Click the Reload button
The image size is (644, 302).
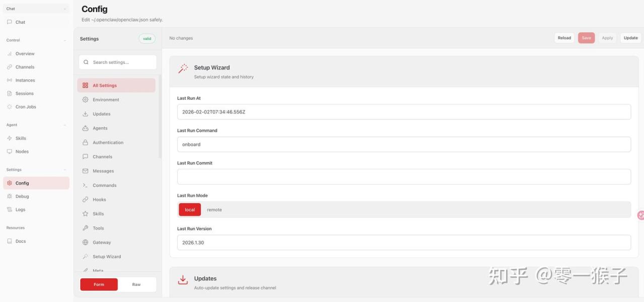pos(564,38)
